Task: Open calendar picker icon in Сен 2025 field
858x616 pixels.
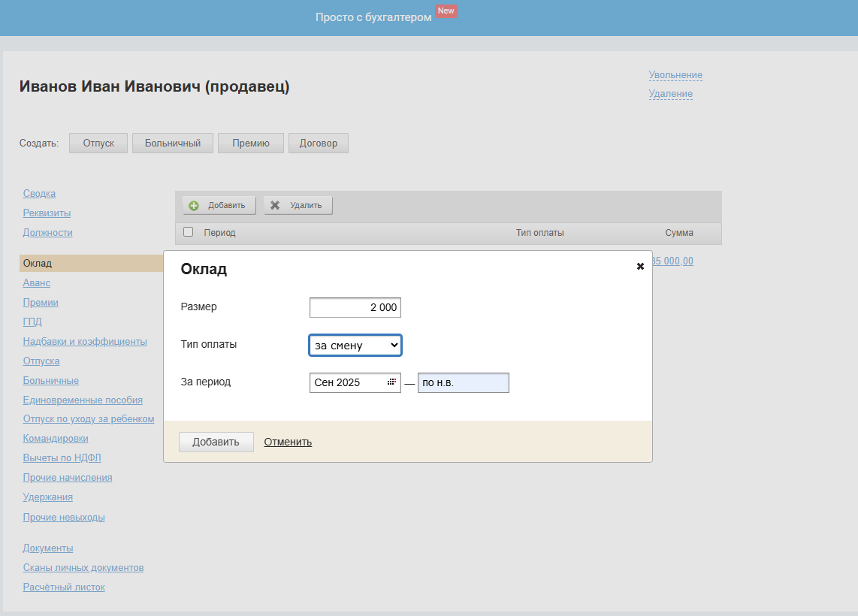Action: [391, 382]
